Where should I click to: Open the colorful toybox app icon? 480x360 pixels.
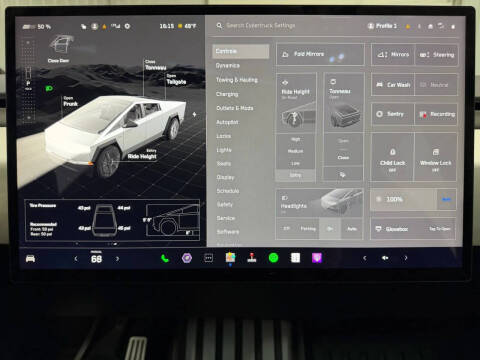230,257
